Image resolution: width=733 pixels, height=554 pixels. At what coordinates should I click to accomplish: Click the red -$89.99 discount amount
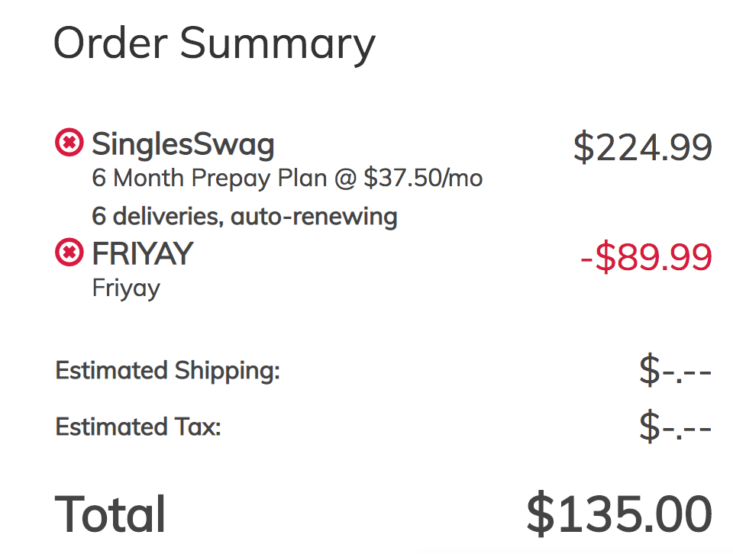(x=646, y=257)
